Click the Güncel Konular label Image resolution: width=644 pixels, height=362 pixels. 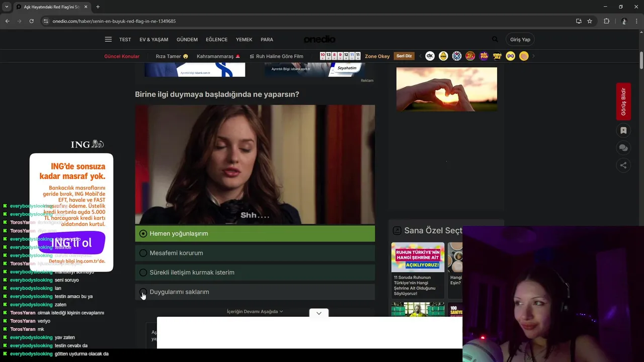coord(122,56)
